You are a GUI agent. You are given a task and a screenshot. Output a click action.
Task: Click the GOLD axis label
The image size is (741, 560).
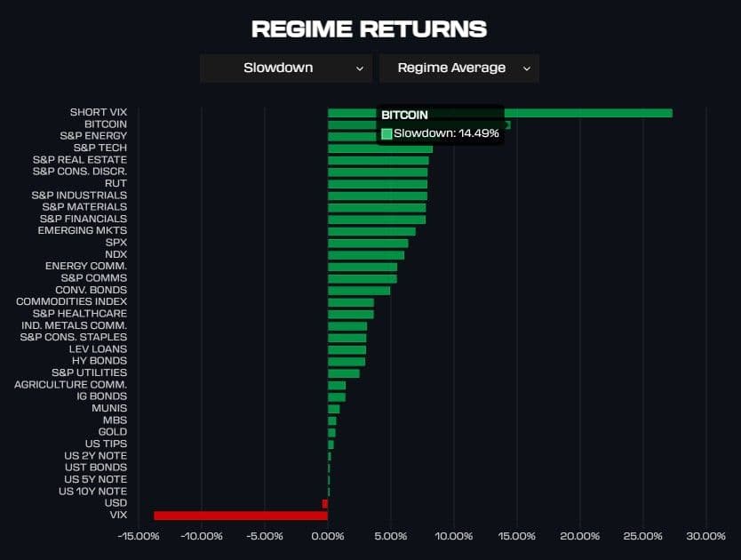coord(112,432)
